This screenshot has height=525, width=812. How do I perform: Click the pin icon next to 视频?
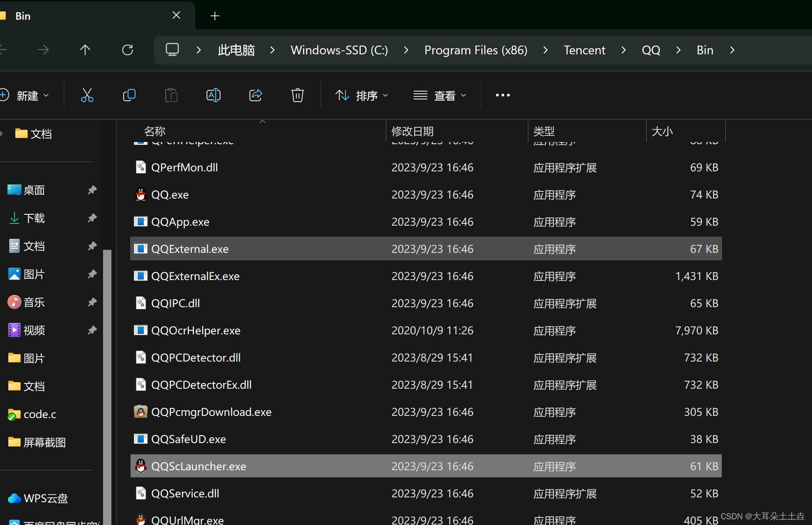tap(92, 330)
